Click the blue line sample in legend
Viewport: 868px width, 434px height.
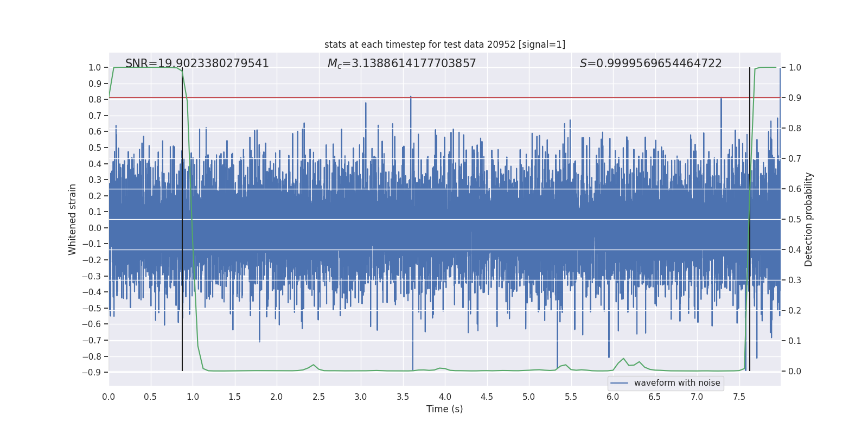(619, 383)
